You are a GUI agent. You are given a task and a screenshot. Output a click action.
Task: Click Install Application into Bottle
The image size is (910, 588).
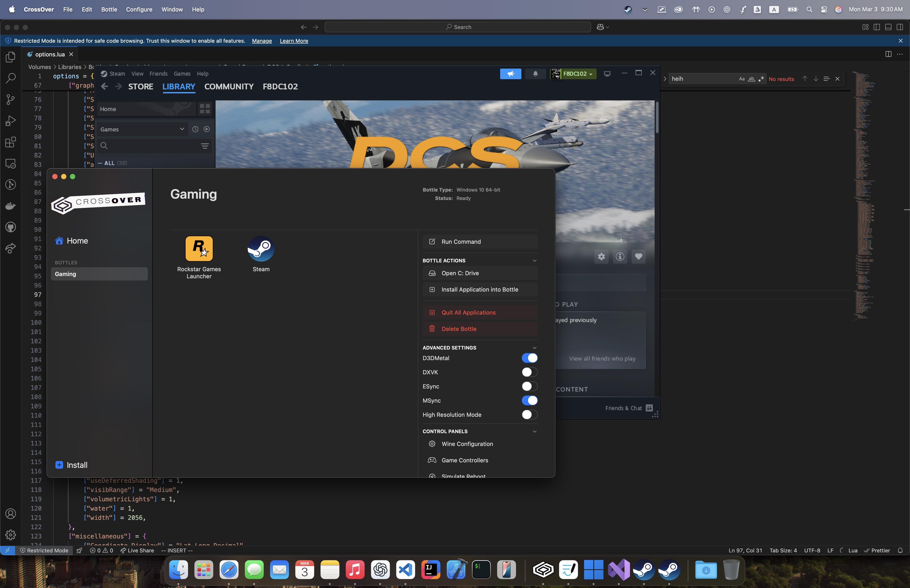pos(480,289)
